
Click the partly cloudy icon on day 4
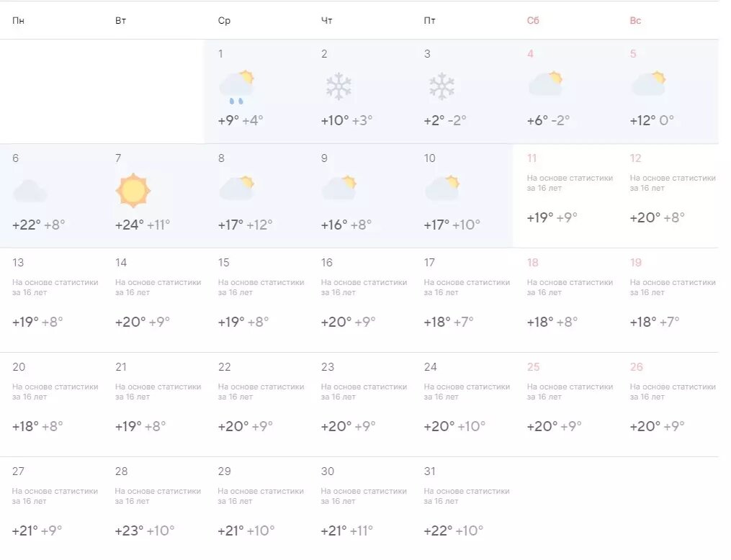(x=545, y=84)
